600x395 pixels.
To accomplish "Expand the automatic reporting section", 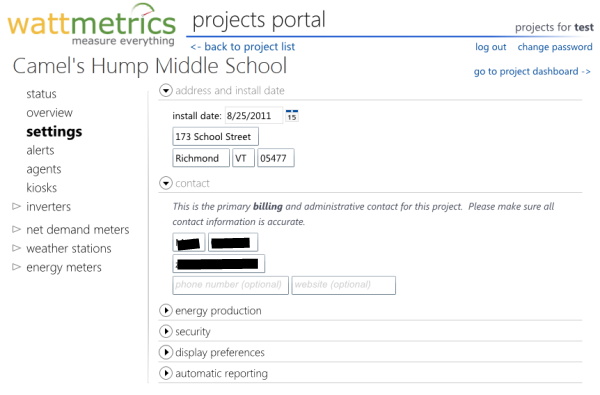I will (166, 373).
